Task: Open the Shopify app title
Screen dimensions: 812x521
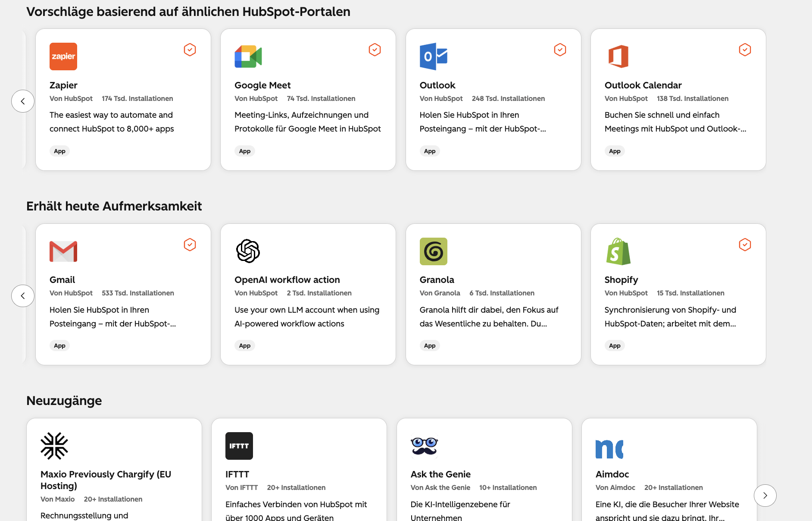Action: (621, 280)
